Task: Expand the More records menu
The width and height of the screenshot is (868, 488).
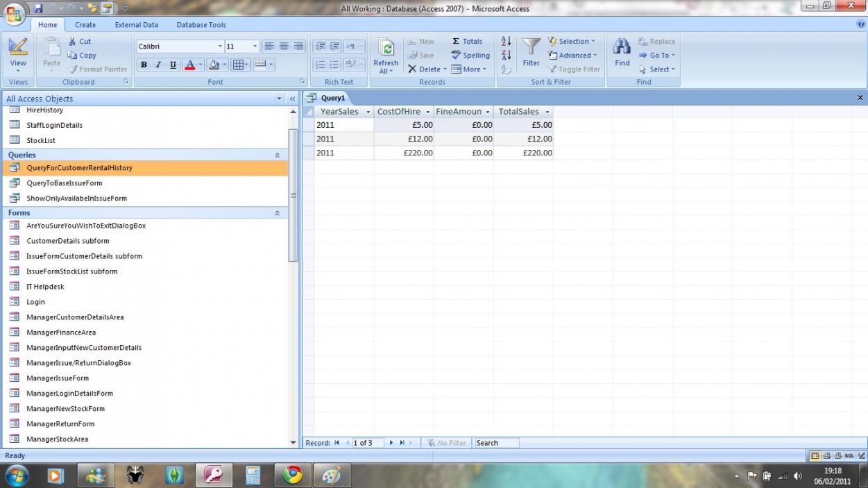Action: 469,69
